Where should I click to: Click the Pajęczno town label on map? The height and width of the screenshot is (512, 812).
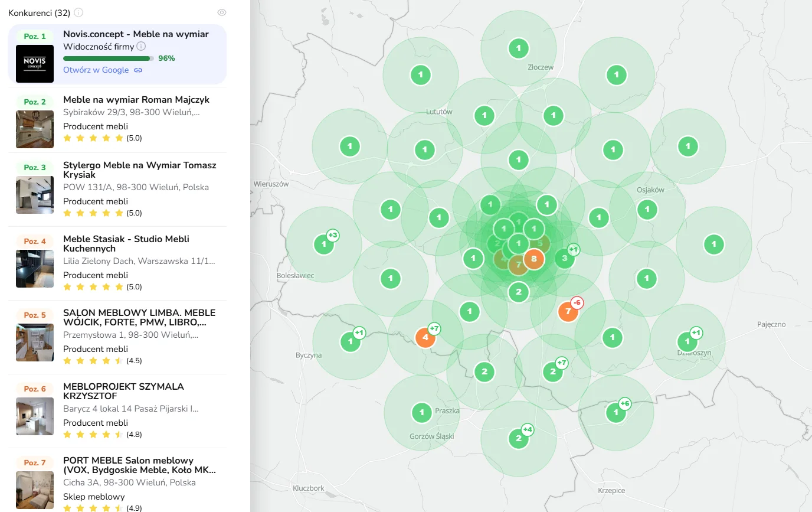coord(772,324)
